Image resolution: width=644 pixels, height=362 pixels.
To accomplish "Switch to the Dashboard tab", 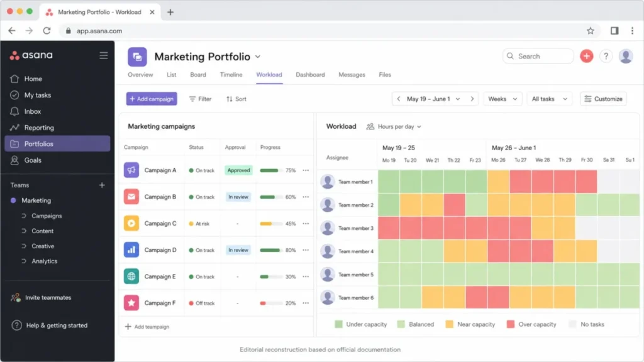I will [310, 75].
